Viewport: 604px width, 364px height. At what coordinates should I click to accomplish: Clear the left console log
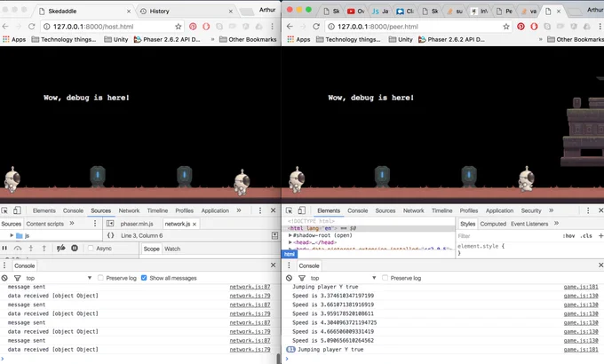pos(4,278)
